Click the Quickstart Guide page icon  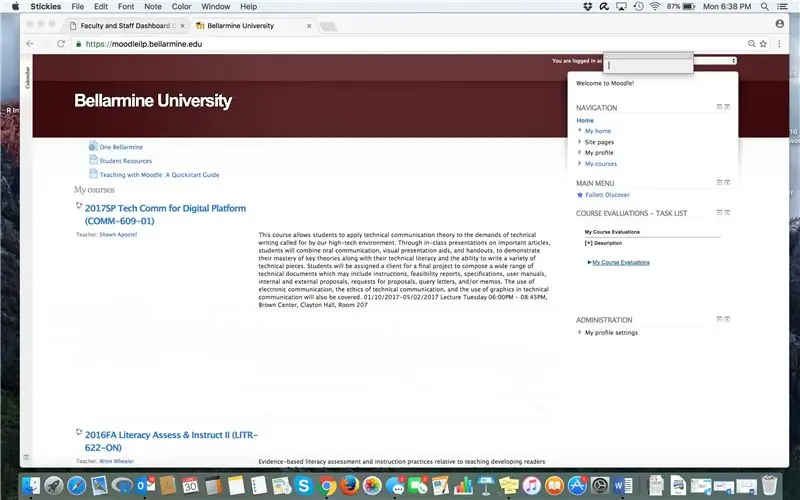tap(93, 173)
